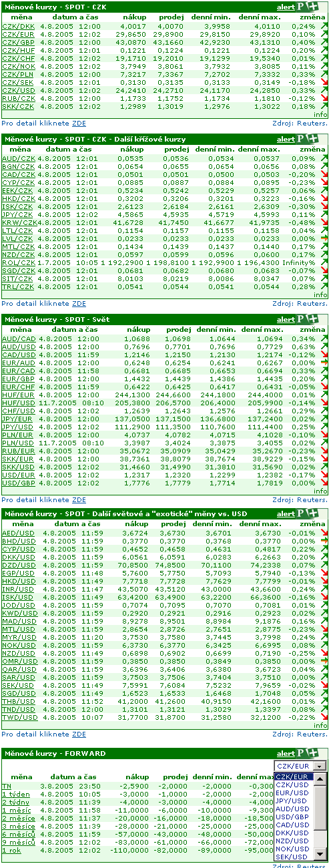
Task: Open the OMR/USD exotic currency link
Action: [x=19, y=661]
